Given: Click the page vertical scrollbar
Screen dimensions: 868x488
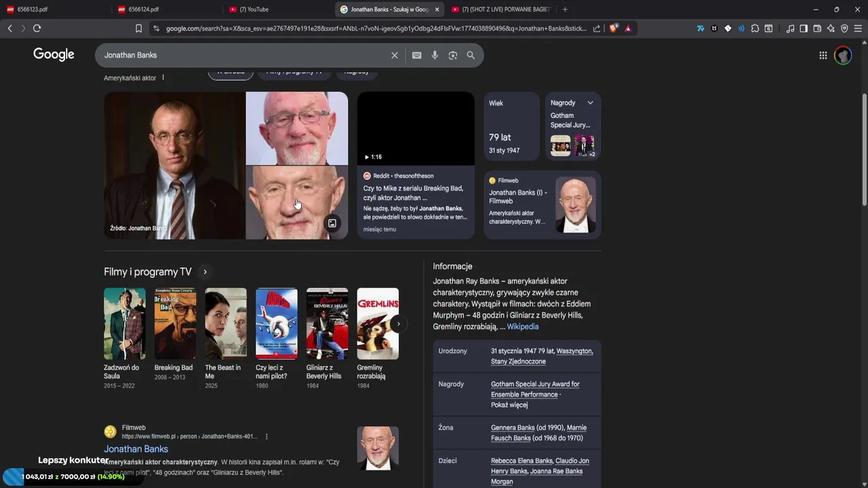Looking at the screenshot, I should click(864, 149).
